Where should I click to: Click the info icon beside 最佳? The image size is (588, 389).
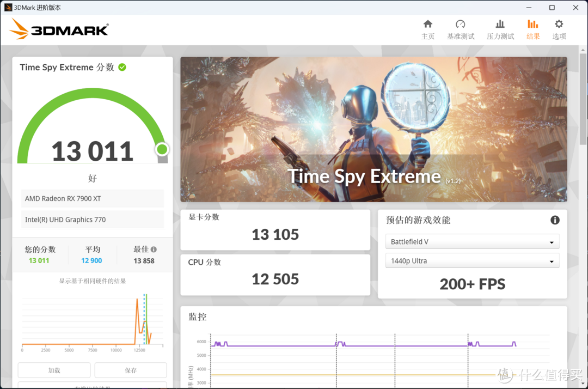(x=154, y=250)
